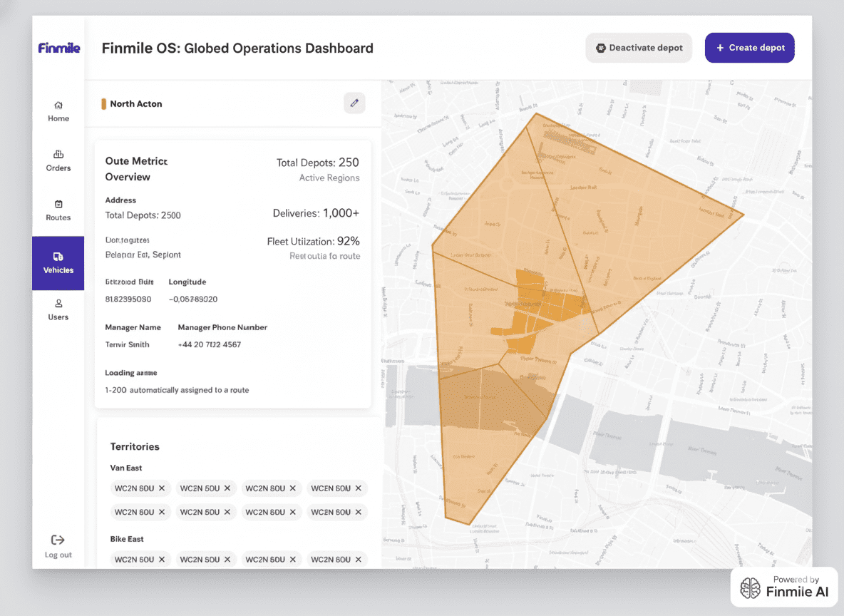Open the Home page from sidebar

click(58, 111)
